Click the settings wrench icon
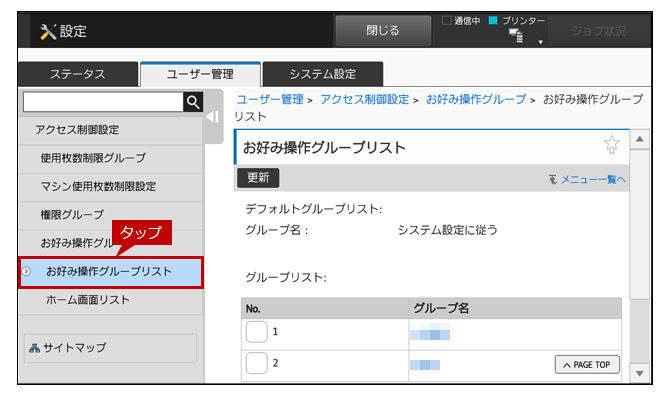Viewport: 670px width, 396px height. point(48,32)
